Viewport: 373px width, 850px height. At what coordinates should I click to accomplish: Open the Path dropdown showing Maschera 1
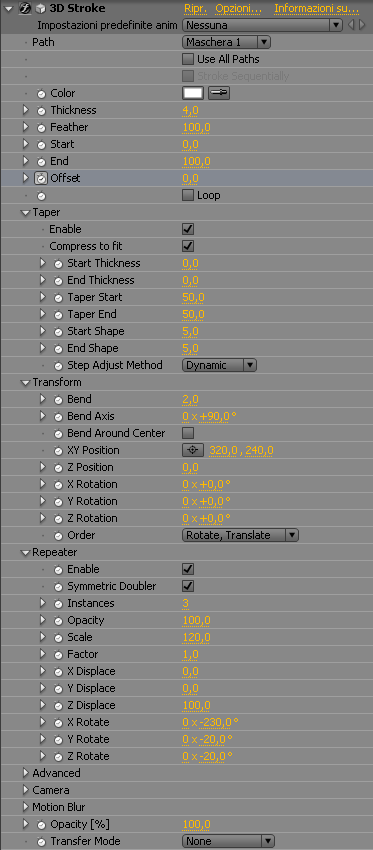point(226,42)
